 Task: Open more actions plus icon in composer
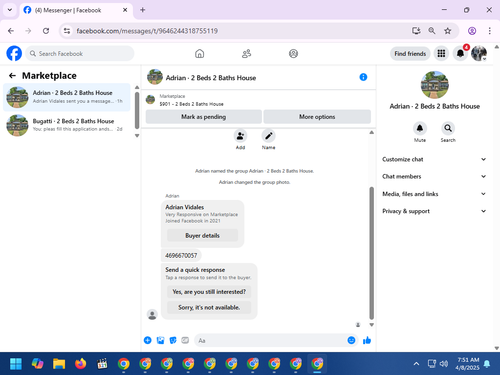148,340
